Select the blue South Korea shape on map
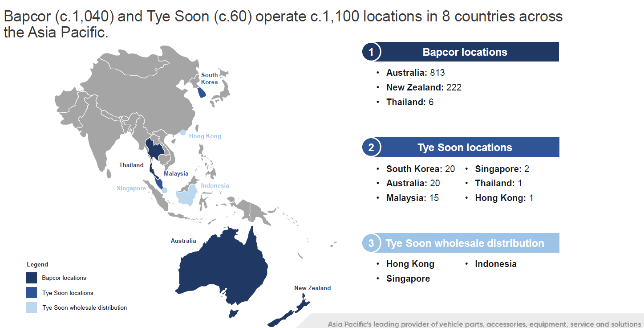Image resolution: width=644 pixels, height=328 pixels. tap(202, 92)
